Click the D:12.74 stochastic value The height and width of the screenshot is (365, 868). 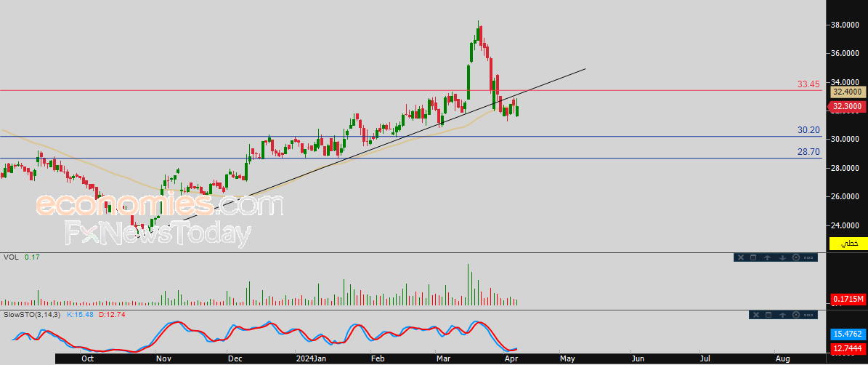(x=113, y=315)
